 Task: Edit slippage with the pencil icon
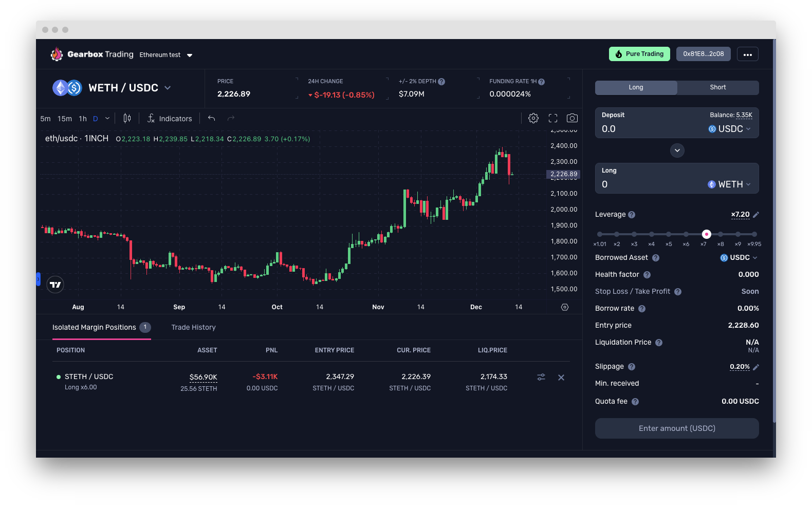(x=756, y=367)
